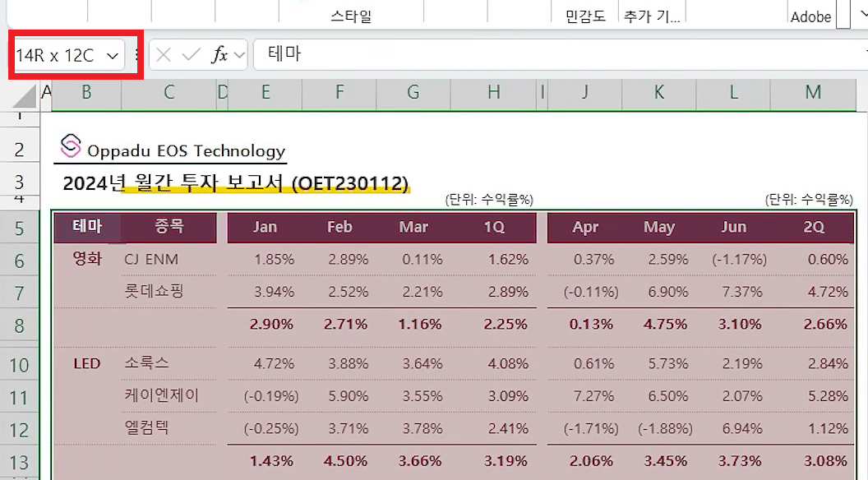Image resolution: width=868 pixels, height=480 pixels.
Task: Click the Apr column header cell
Action: pos(585,227)
